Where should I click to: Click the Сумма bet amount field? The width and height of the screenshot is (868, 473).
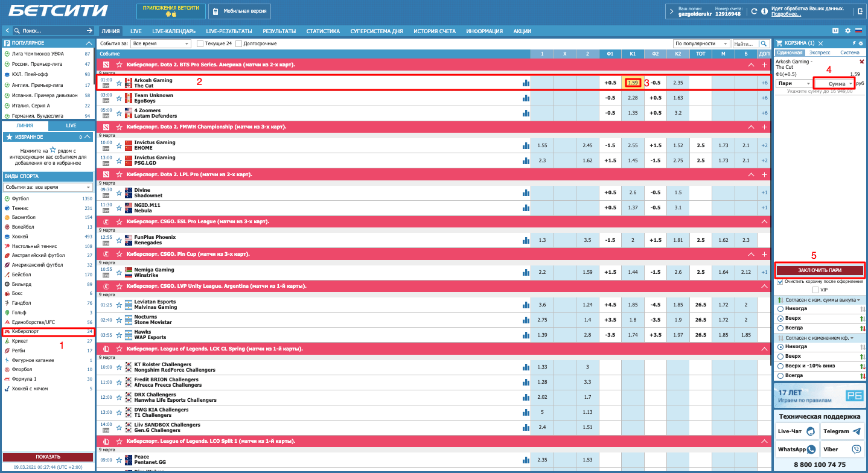[834, 83]
